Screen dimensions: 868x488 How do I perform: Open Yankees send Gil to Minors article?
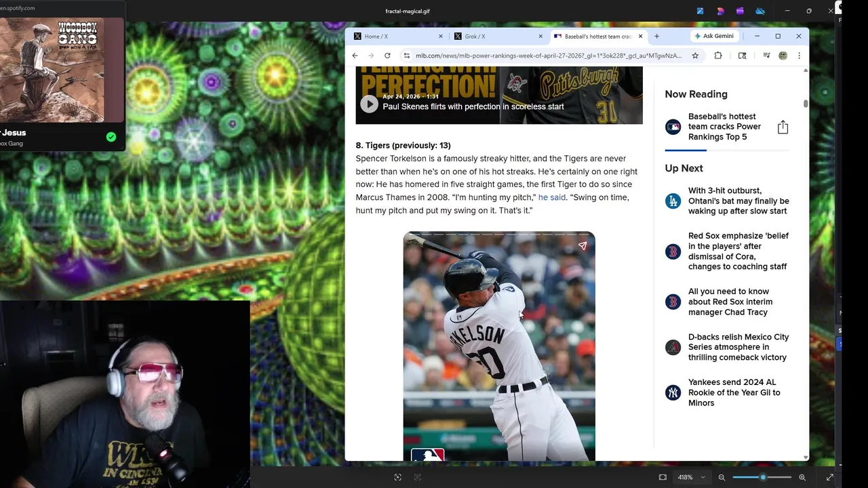click(734, 392)
